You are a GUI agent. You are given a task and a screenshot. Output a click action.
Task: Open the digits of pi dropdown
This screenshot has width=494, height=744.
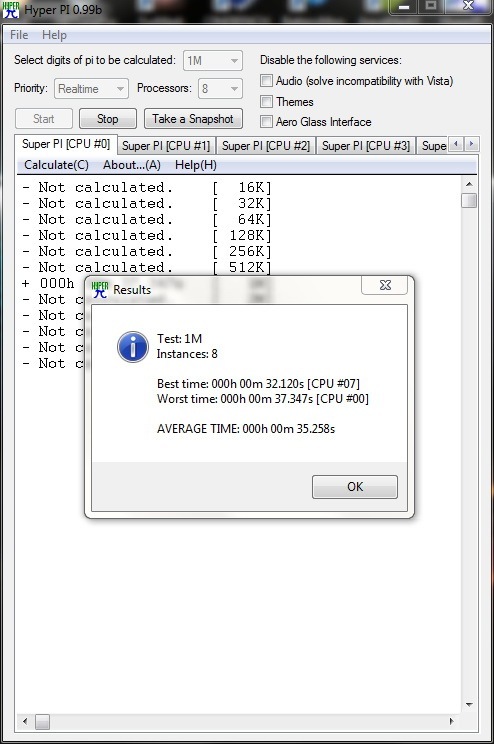pyautogui.click(x=213, y=61)
